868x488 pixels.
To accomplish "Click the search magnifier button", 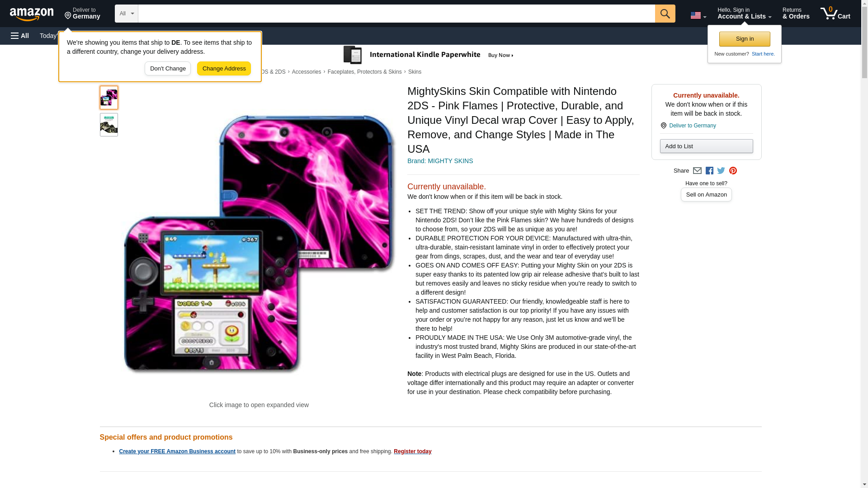I will tap(665, 14).
